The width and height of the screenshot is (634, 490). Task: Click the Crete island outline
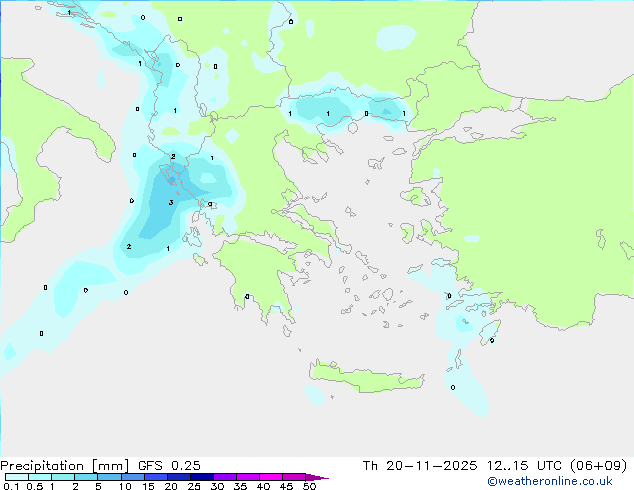[x=367, y=376]
